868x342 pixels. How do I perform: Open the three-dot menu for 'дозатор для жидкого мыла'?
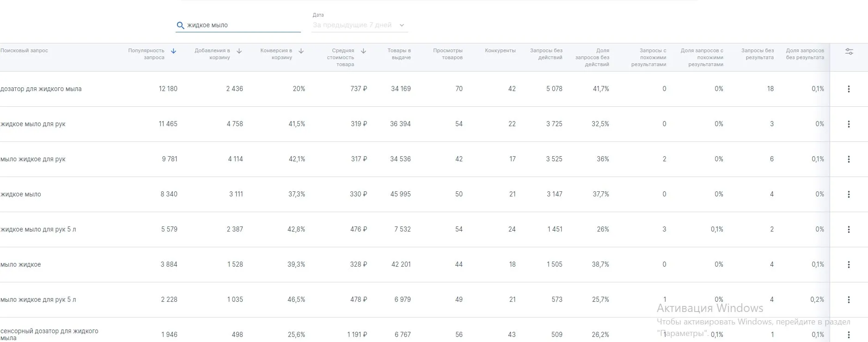[849, 89]
